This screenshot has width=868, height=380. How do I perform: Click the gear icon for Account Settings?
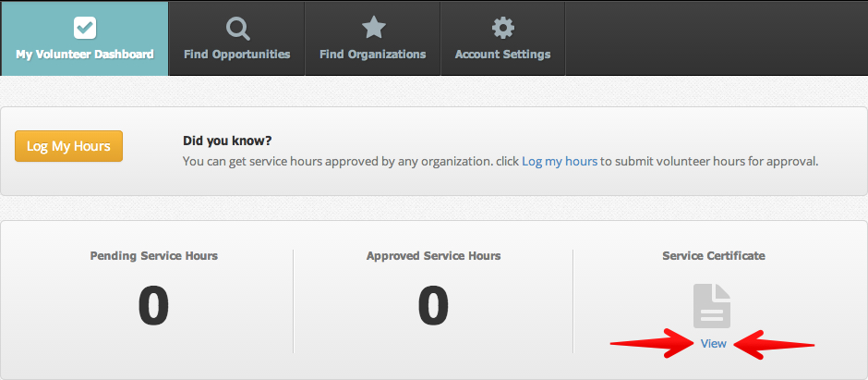(502, 27)
